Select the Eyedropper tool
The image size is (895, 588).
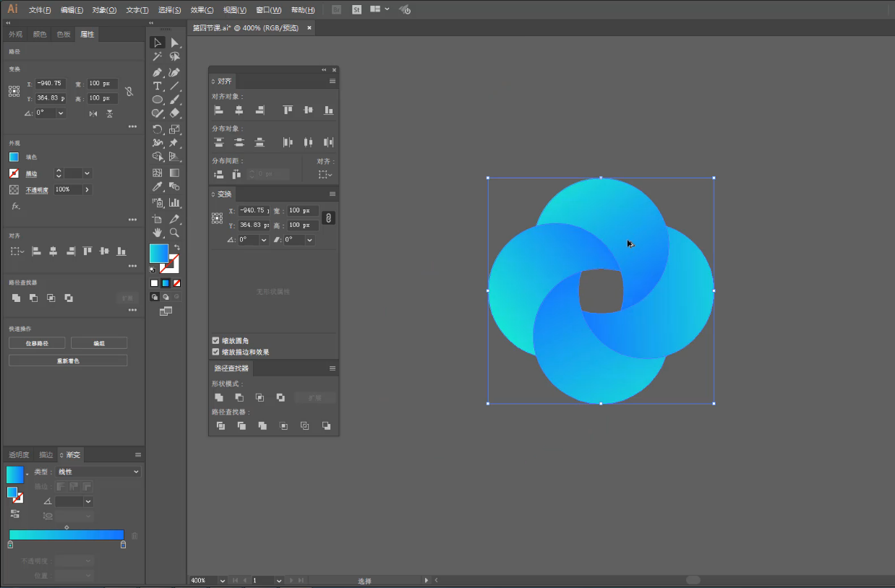158,187
